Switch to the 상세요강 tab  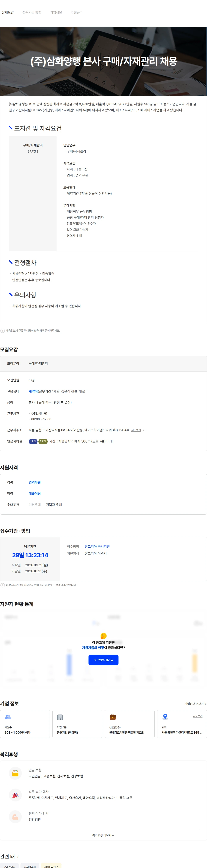coord(8,12)
